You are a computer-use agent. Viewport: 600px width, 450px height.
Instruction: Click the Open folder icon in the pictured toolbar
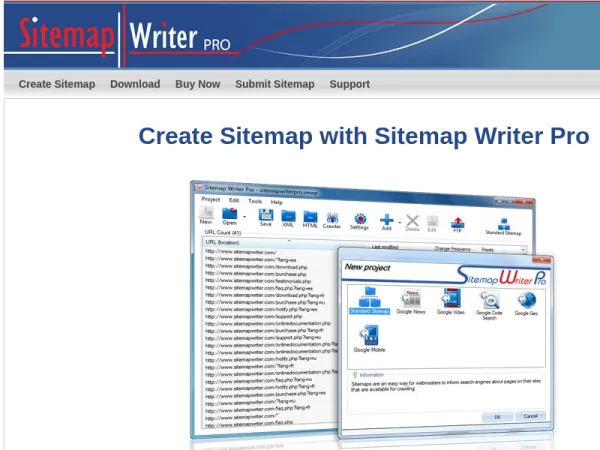(230, 216)
